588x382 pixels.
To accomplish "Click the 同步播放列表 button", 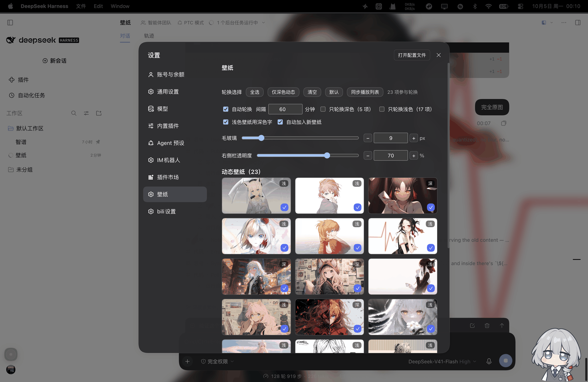I will 365,92.
